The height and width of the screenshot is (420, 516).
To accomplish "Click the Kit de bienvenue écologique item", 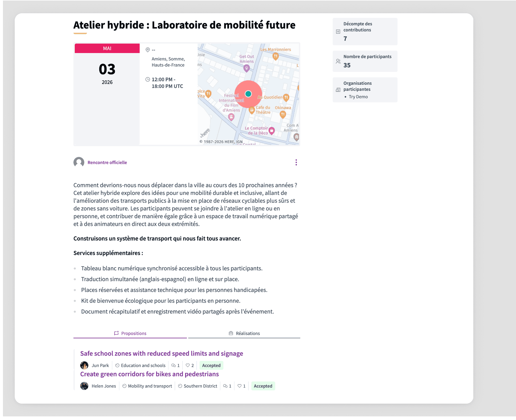I will [x=161, y=301].
